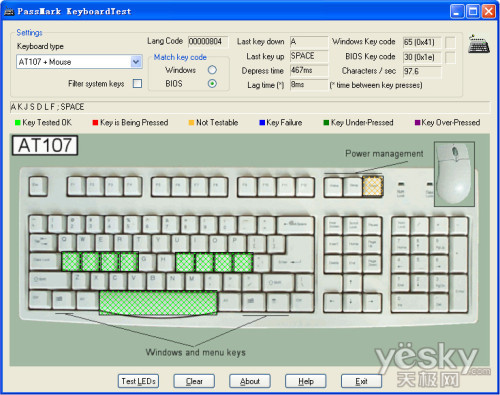Click the M key on keyboard image
500x395 pixels.
click(x=195, y=281)
